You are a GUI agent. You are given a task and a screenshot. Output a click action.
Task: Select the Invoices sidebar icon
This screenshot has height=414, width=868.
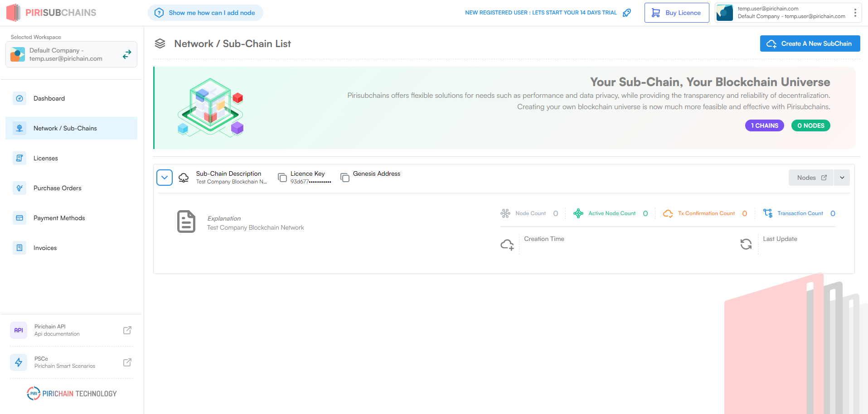click(x=19, y=248)
